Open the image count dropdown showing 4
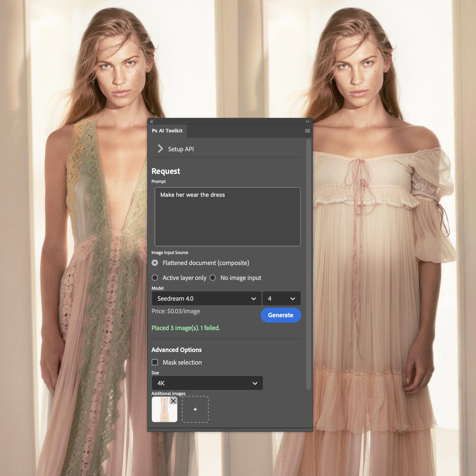Image resolution: width=476 pixels, height=476 pixels. (281, 299)
